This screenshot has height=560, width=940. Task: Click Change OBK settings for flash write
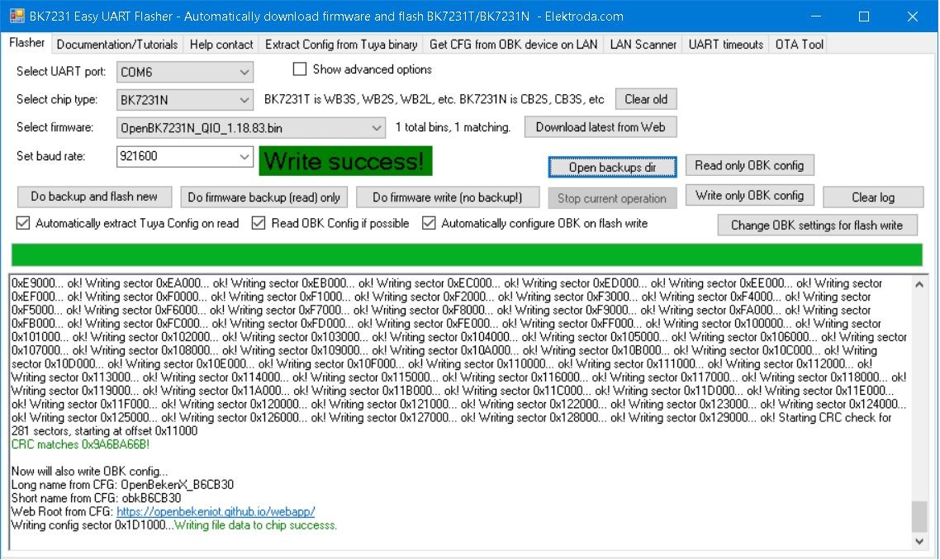(816, 225)
